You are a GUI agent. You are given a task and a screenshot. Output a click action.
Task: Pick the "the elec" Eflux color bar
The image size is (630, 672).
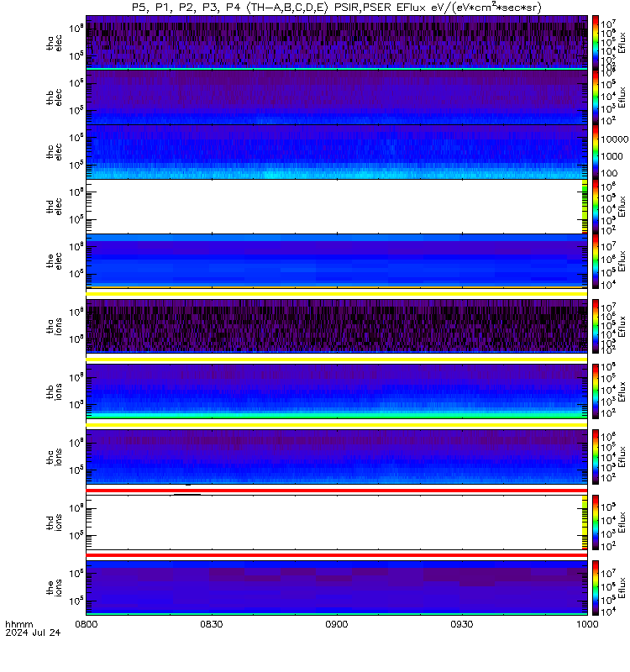click(596, 261)
